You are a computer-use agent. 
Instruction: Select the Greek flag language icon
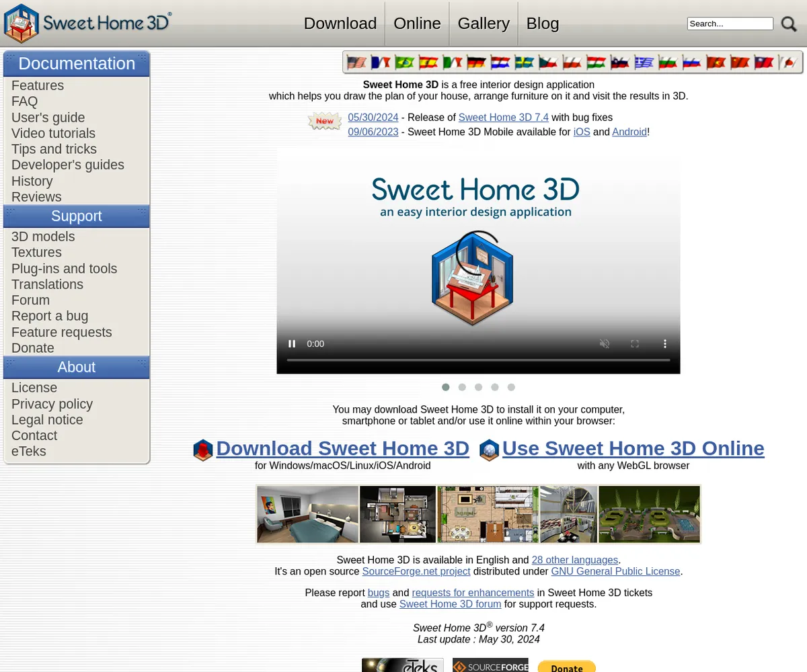[644, 62]
